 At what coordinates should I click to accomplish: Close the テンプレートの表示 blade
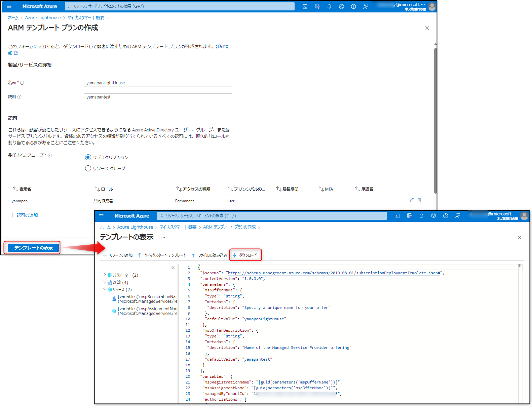point(519,237)
